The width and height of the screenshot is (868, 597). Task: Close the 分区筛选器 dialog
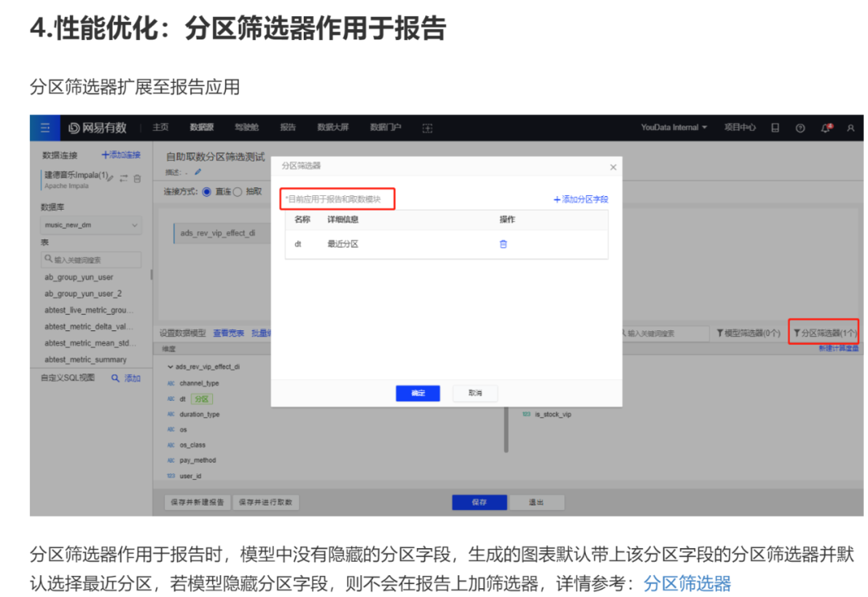tap(612, 167)
